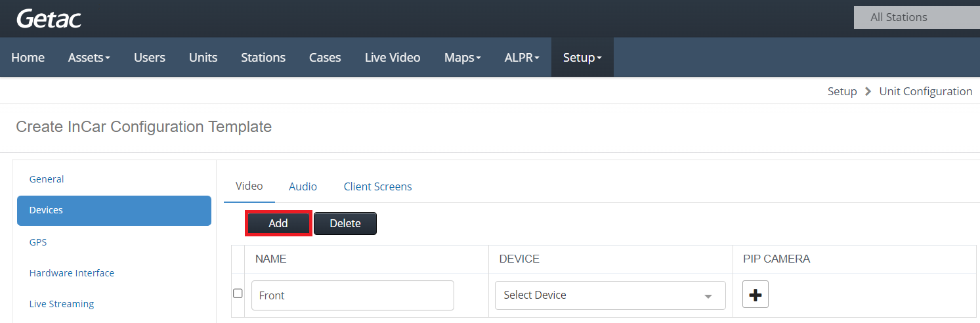Select the Devices section
The width and height of the screenshot is (980, 323).
(114, 210)
